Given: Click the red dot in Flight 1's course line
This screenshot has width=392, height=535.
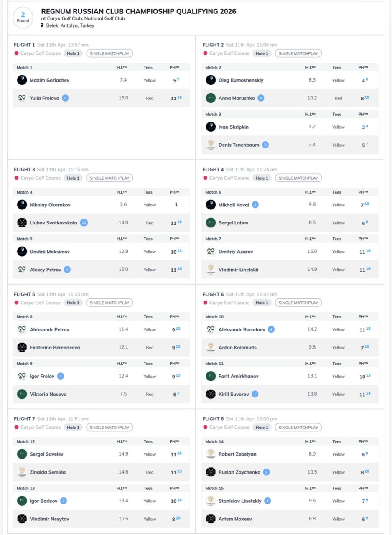Looking at the screenshot, I should click(x=16, y=53).
